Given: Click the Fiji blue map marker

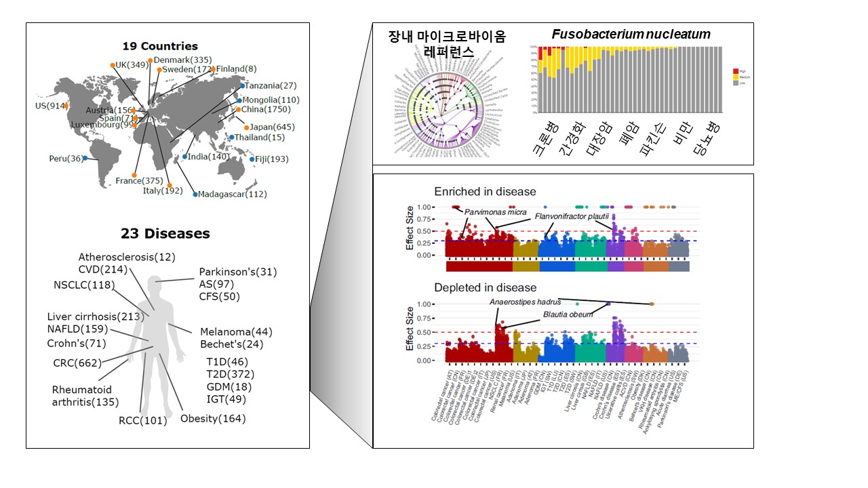Looking at the screenshot, I should pos(251,159).
